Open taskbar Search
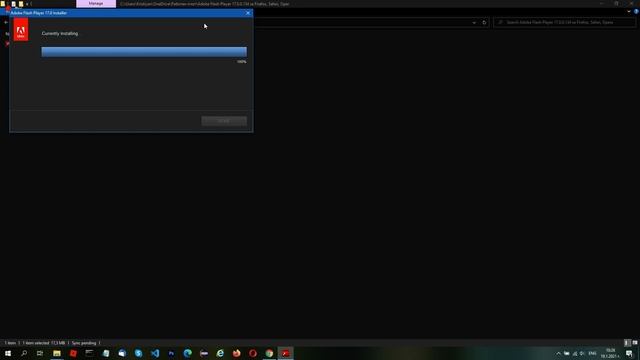This screenshot has width=640, height=360. tap(24, 353)
